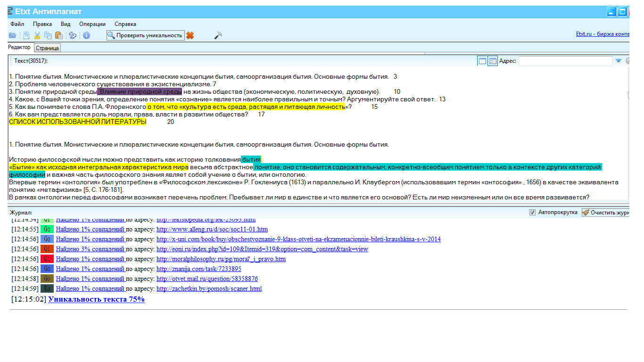Open the moralphilosophy.ru URL
Viewport: 644px width, 362px height.
tap(221, 259)
